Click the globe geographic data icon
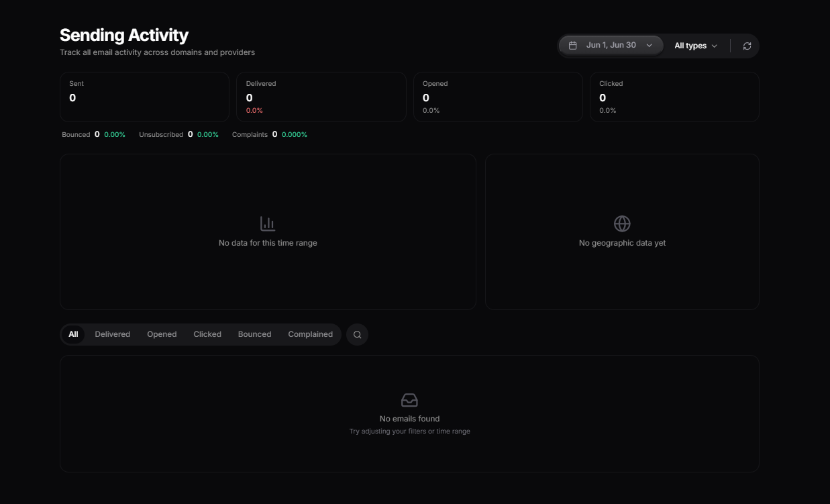830x504 pixels. tap(622, 223)
